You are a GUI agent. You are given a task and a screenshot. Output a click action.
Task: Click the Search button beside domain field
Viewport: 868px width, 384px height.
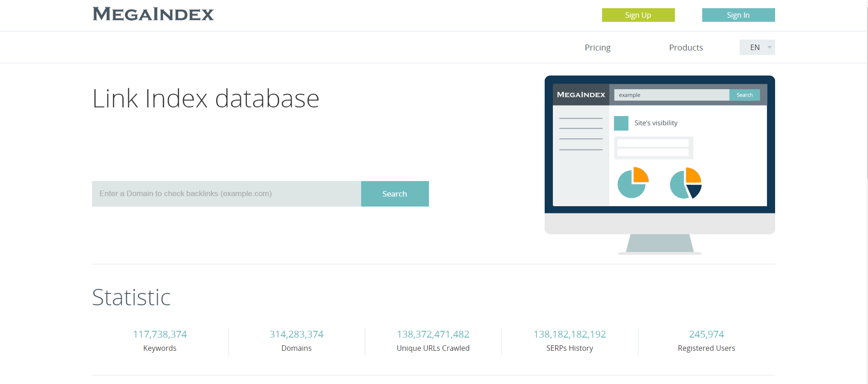(395, 194)
